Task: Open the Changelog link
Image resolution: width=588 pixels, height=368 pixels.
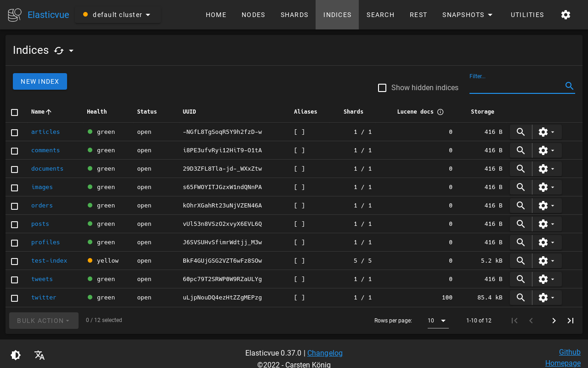Action: [325, 353]
